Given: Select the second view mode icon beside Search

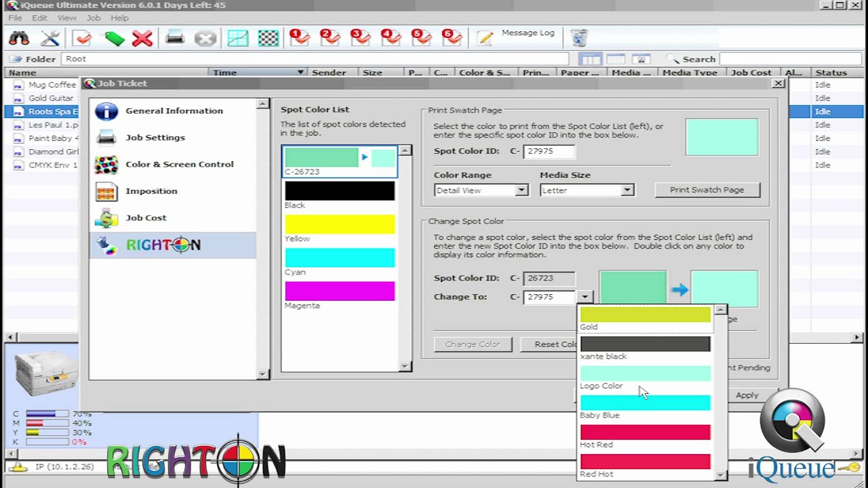Looking at the screenshot, I should point(616,59).
